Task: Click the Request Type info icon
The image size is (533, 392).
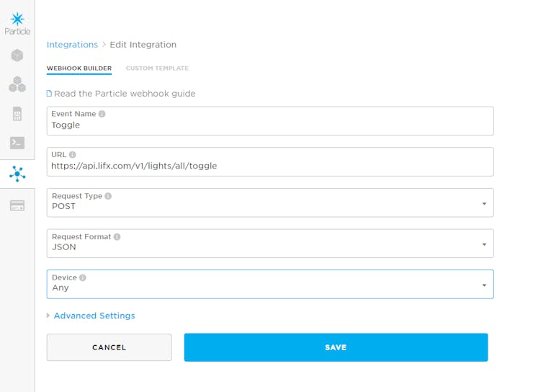Action: [x=108, y=196]
